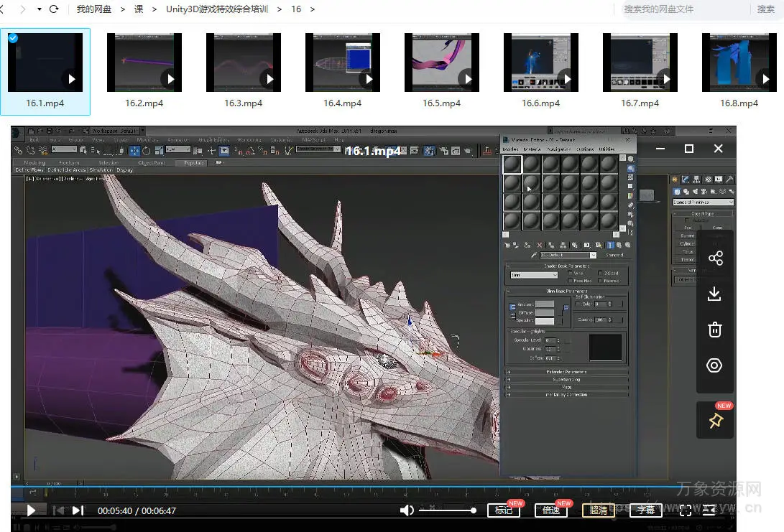Screen dimensions: 784x532
Task: Click the volume slider handle
Action: coord(474,510)
